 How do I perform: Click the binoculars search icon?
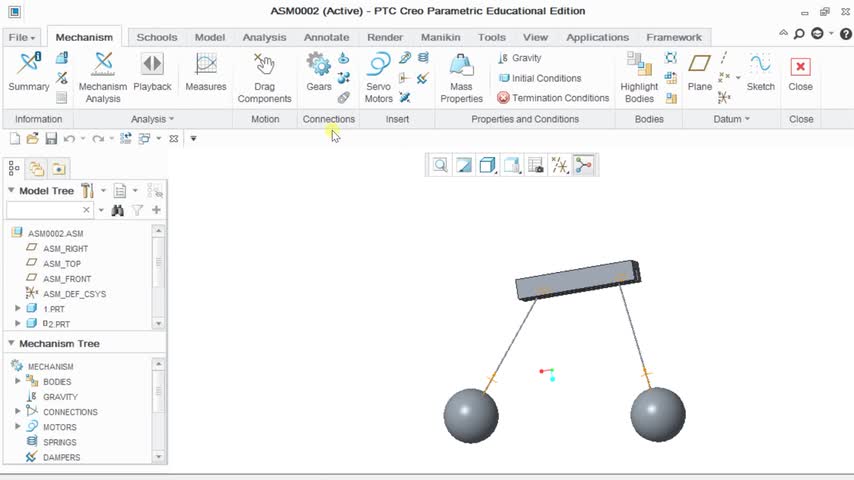(x=117, y=210)
